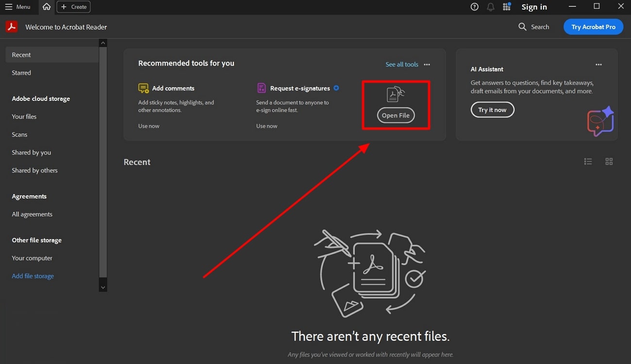631x364 pixels.
Task: Open AI Assistant more options ellipsis
Action: (x=598, y=65)
